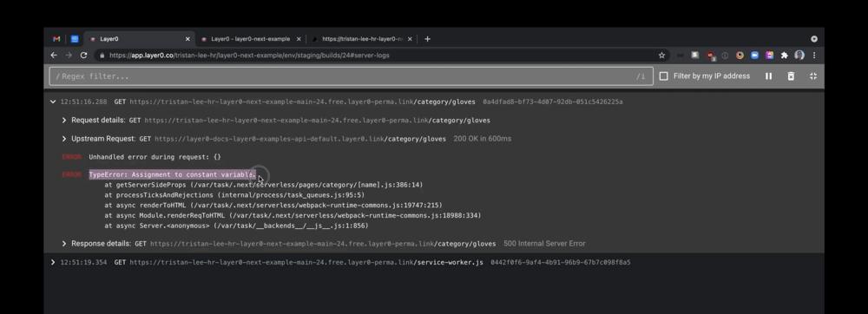Switch to https://tristan-lee-hr-layer0 tab

point(362,39)
